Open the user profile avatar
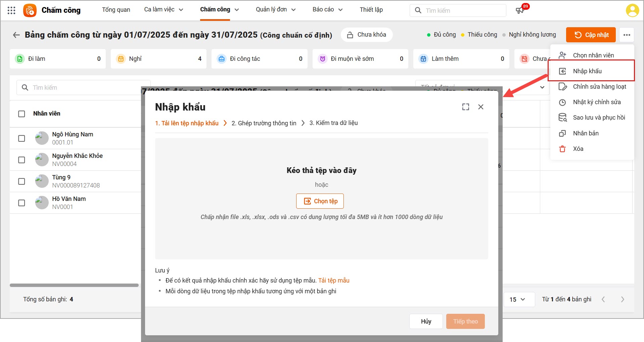644x342 pixels. point(632,10)
